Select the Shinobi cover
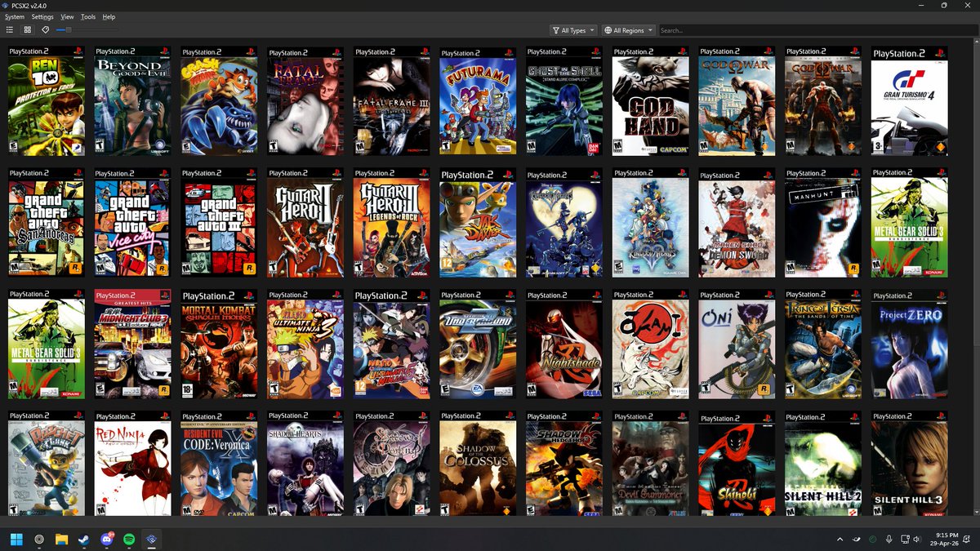The width and height of the screenshot is (980, 551). click(x=737, y=464)
